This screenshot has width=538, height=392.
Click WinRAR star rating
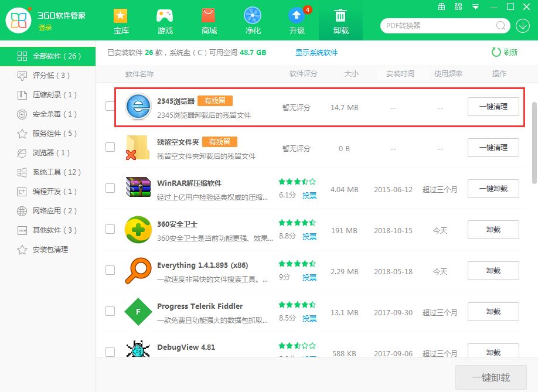pos(297,182)
